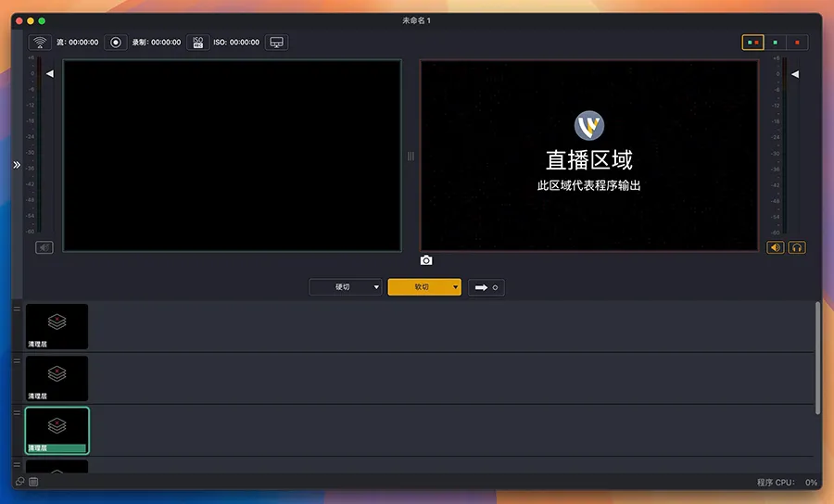The height and width of the screenshot is (504, 834).
Task: Open the 软切 transition dropdown arrow
Action: tap(455, 287)
